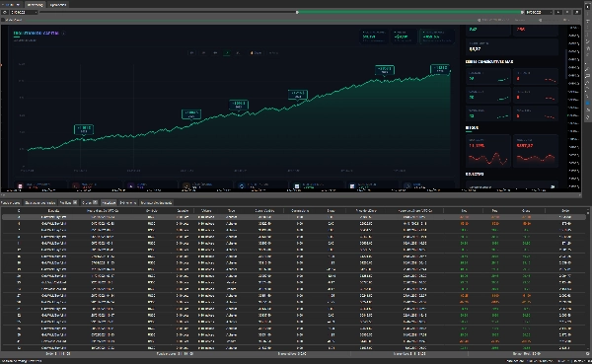Click the blue icon in the right vertical toolbar
This screenshot has width=592, height=364.
pyautogui.click(x=588, y=103)
